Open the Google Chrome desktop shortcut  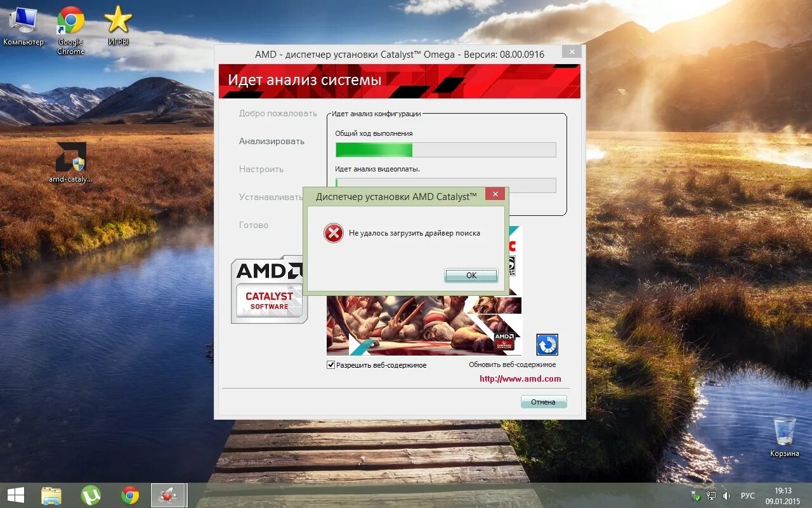pyautogui.click(x=70, y=30)
